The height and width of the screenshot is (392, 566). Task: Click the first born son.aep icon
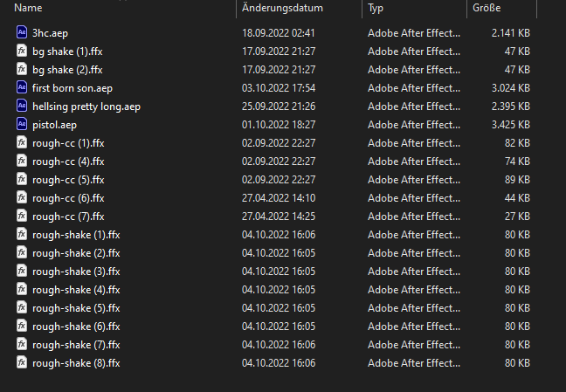pos(22,87)
